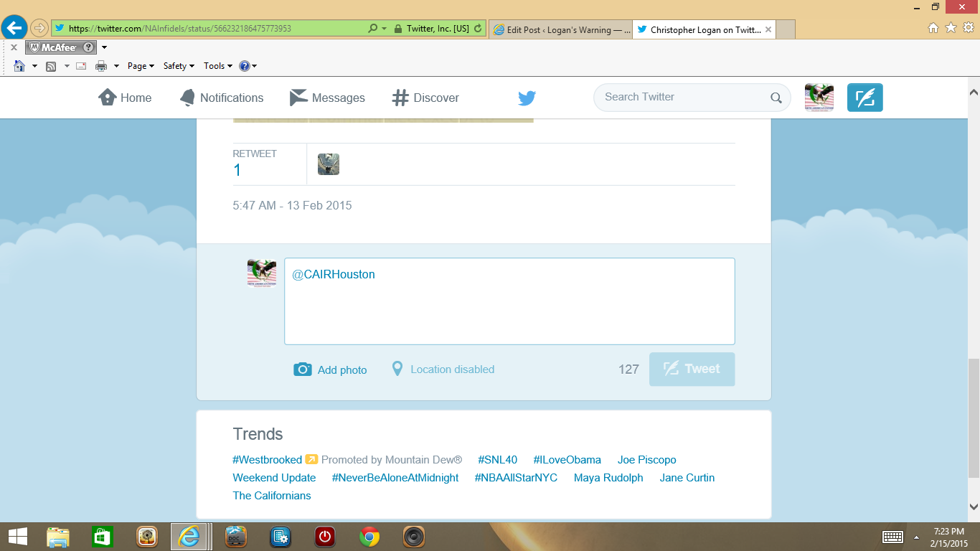The height and width of the screenshot is (551, 980).
Task: Open the #SNL40 trend
Action: [x=497, y=460]
